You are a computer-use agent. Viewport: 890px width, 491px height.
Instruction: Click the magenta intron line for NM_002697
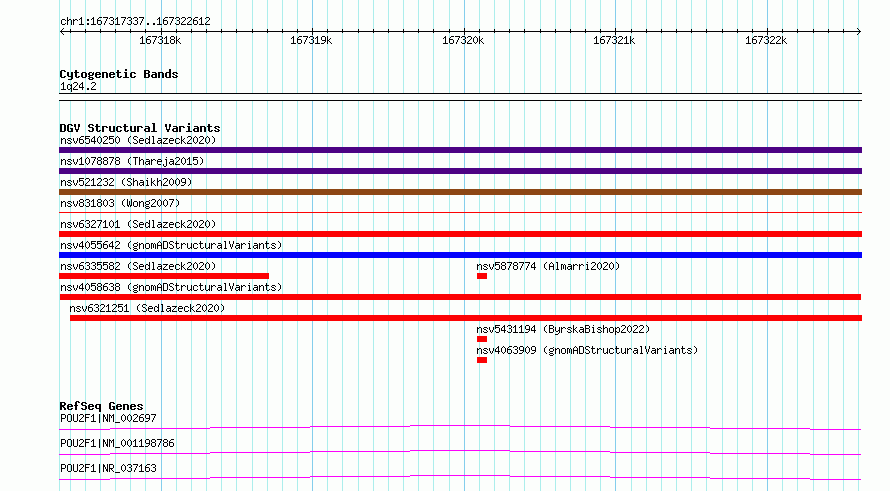[460, 427]
